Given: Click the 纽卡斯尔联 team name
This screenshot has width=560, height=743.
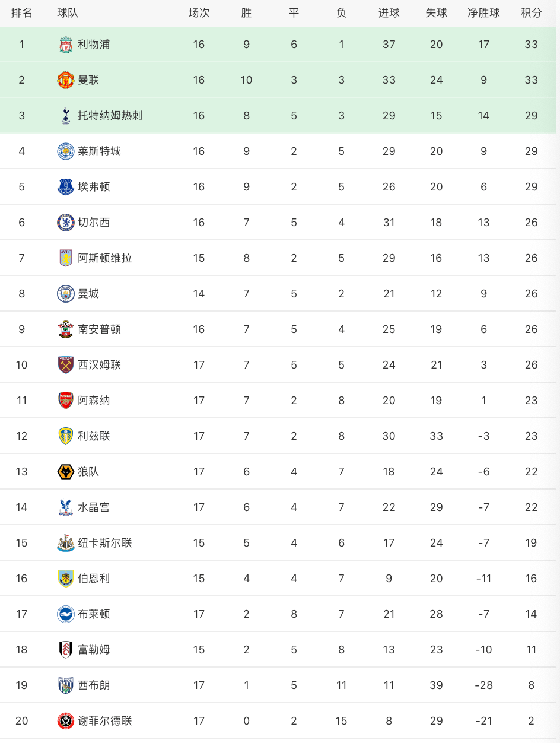Looking at the screenshot, I should [x=105, y=543].
